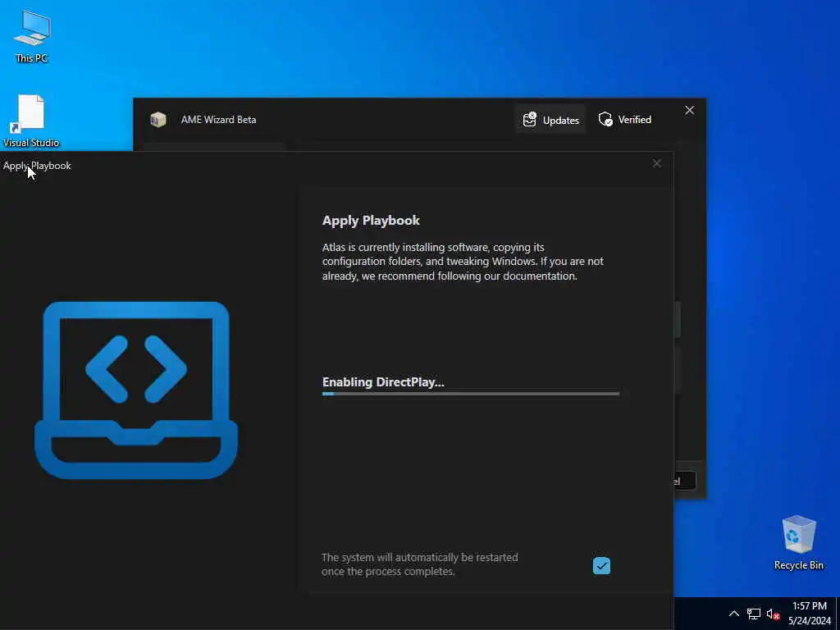The image size is (840, 630).
Task: Open the taskbar clock showing 1:57 PM
Action: coord(810,614)
